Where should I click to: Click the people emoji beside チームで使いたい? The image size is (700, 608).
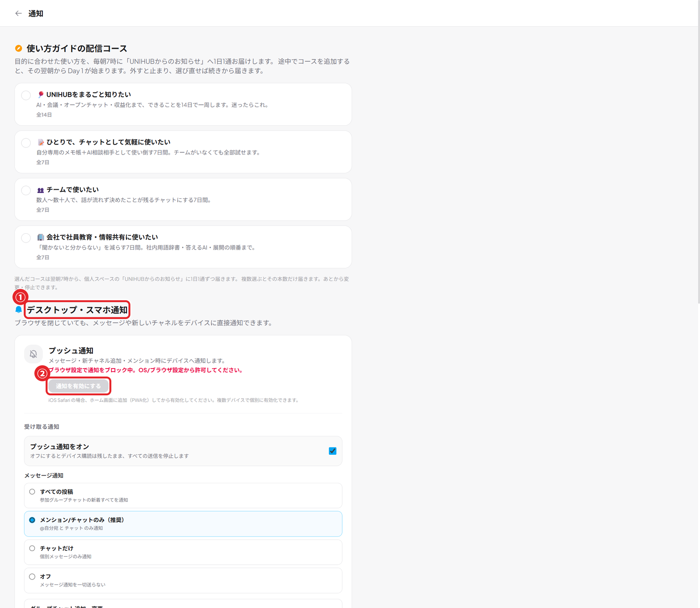click(x=41, y=190)
